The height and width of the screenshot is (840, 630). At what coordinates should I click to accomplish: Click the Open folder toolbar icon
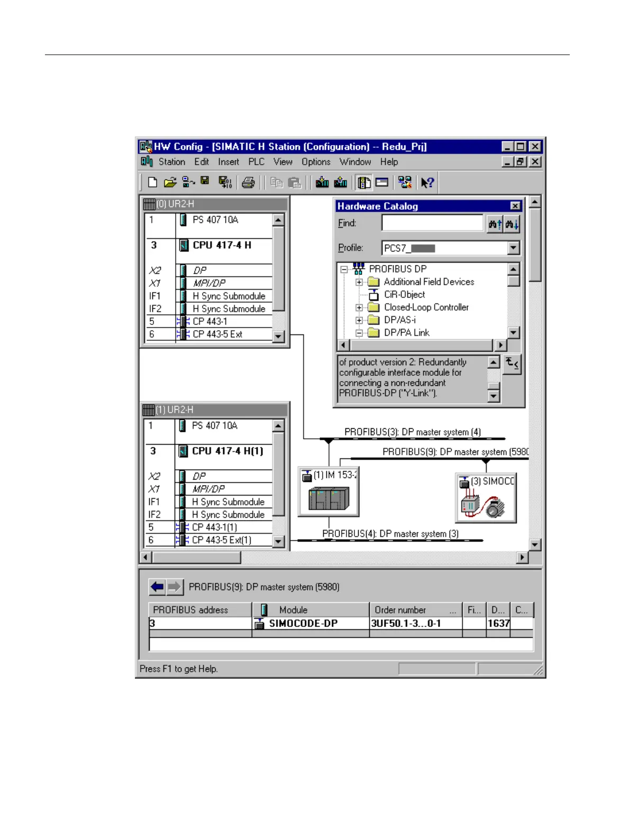pyautogui.click(x=170, y=183)
